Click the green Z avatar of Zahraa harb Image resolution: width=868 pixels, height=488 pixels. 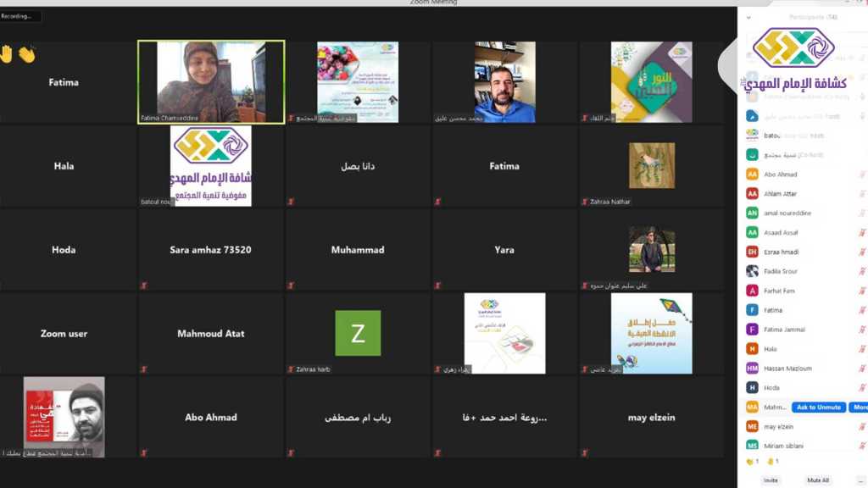pyautogui.click(x=358, y=333)
